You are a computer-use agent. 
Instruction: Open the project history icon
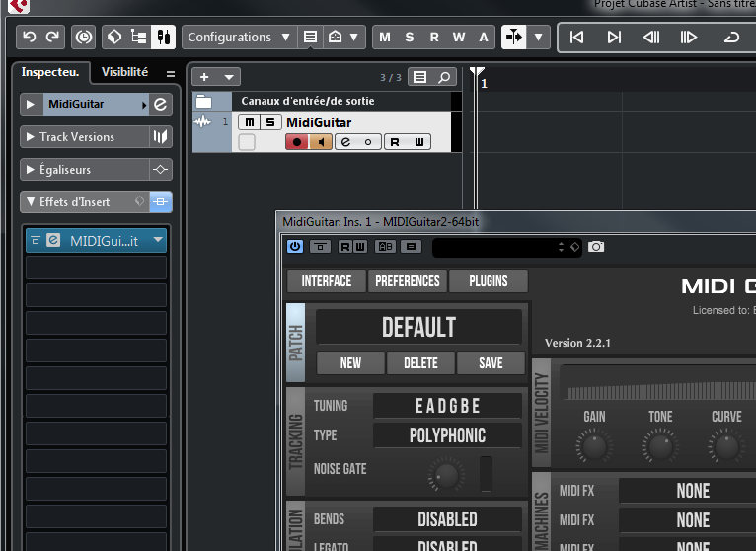(x=84, y=38)
